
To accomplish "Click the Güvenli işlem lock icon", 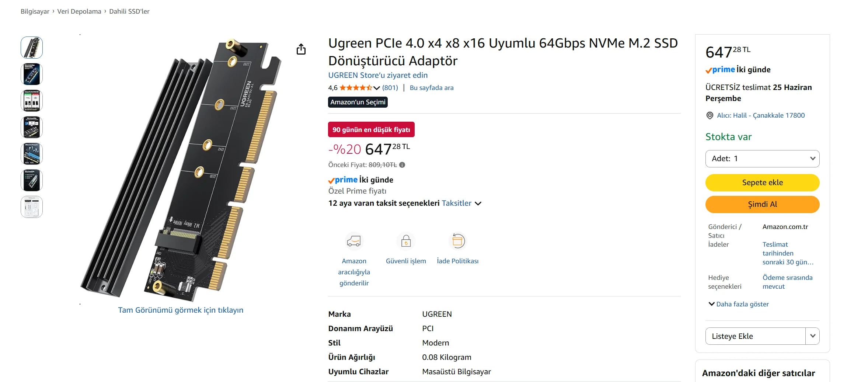I will 406,241.
